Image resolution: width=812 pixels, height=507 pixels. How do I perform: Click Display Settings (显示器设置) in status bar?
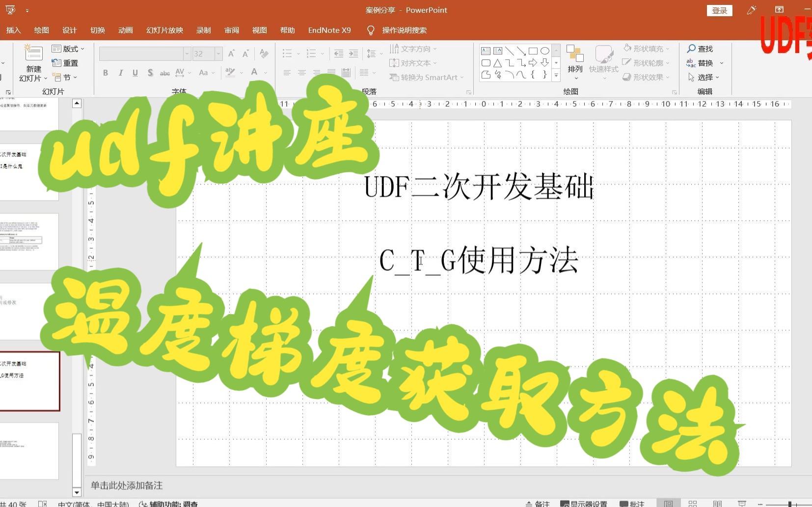(x=584, y=504)
